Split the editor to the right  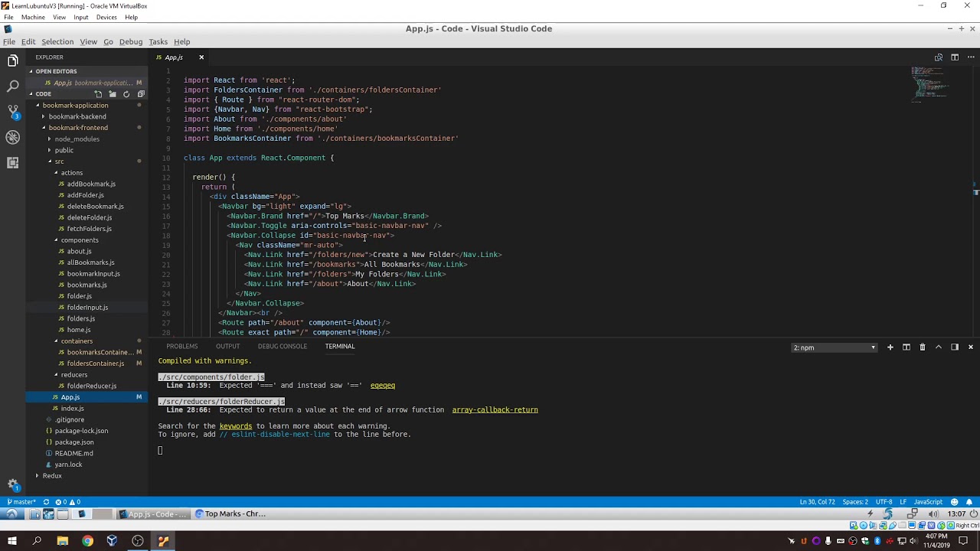point(955,57)
